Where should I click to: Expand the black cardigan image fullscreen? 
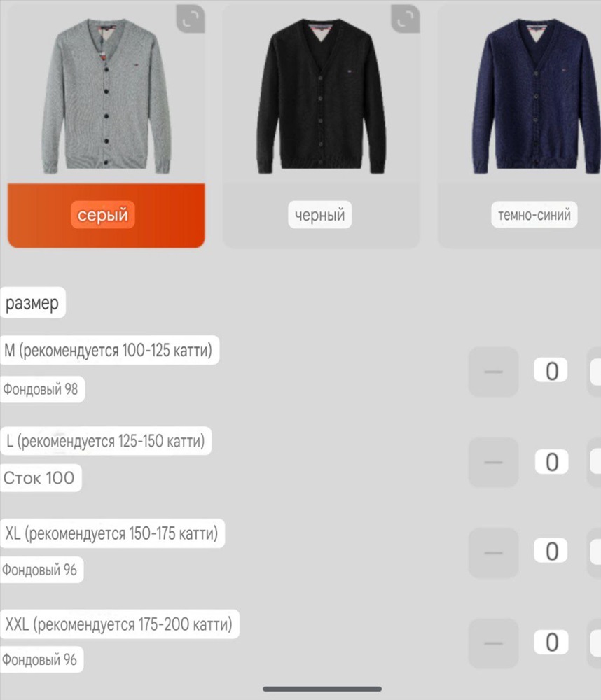pos(406,19)
